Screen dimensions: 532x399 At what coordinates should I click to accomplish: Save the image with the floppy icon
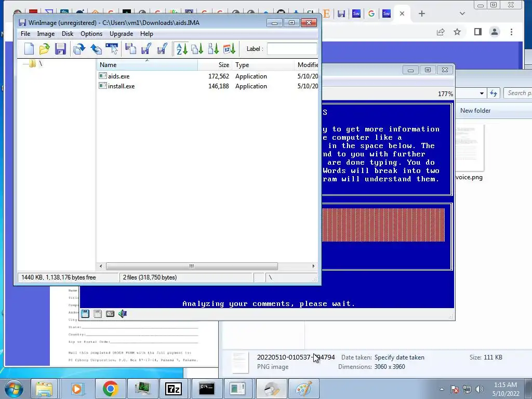click(60, 49)
